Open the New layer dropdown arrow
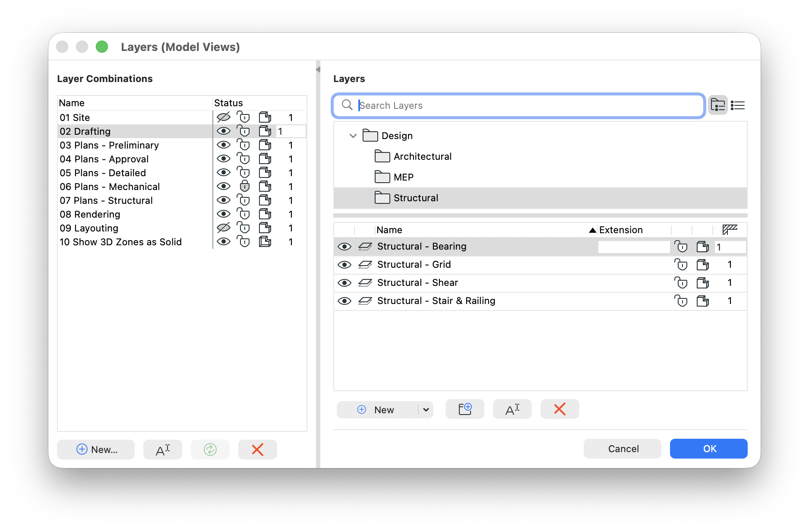The width and height of the screenshot is (809, 532). (x=426, y=409)
